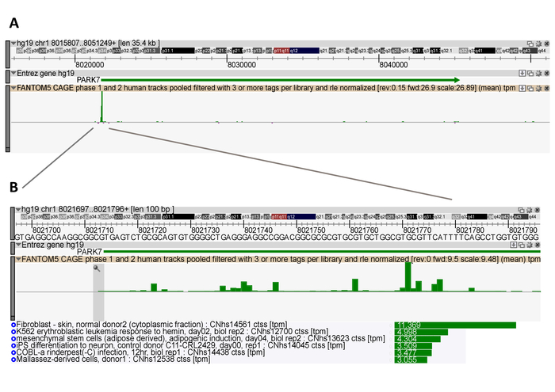Collapse the hg19 chr1 8021697..8021796 track

point(18,210)
